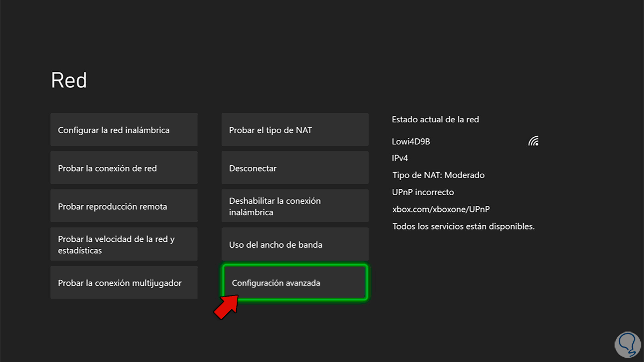Click the Lowi4D9B network name
Viewport: 644px width, 362px height.
(x=411, y=142)
